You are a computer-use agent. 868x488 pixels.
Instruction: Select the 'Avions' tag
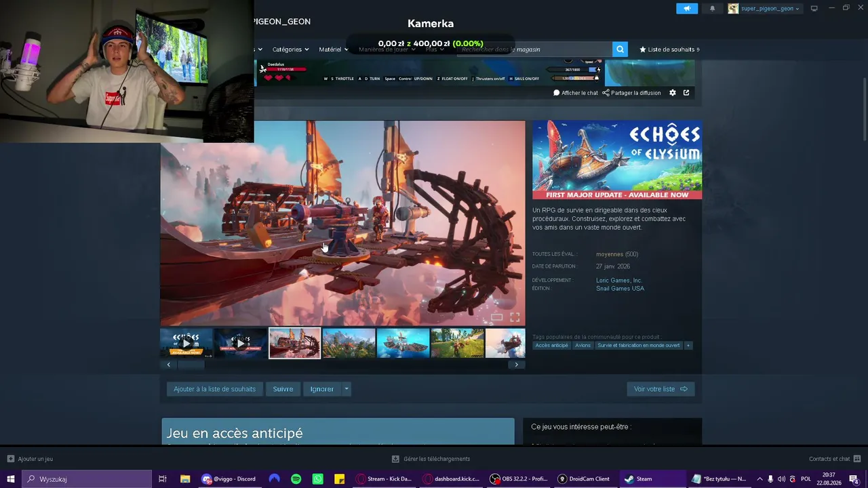(x=583, y=346)
